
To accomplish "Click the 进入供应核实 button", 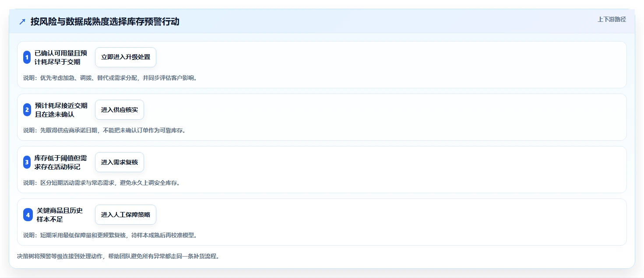I will 120,110.
